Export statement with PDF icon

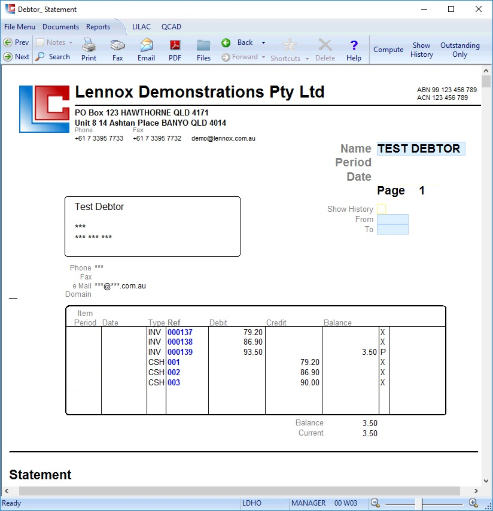(175, 45)
